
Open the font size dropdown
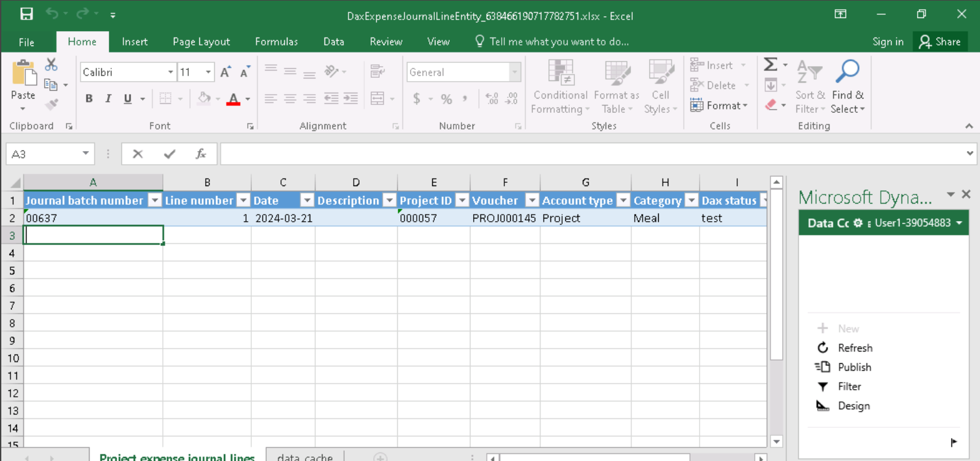[208, 72]
